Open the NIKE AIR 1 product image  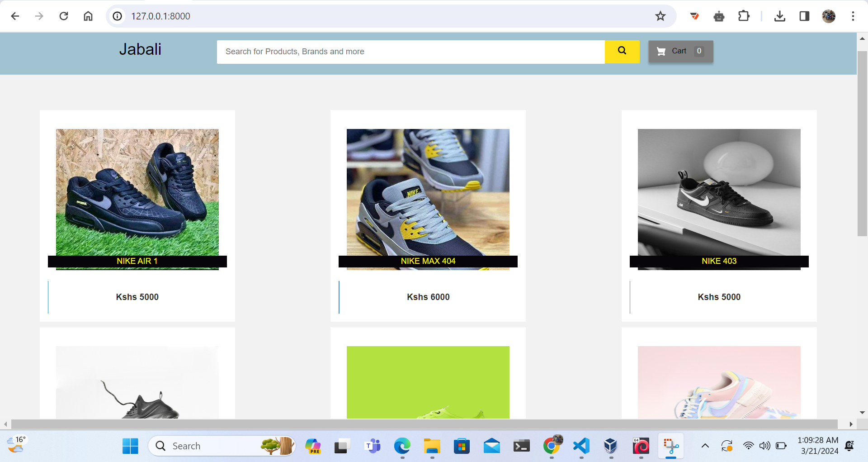pos(137,192)
